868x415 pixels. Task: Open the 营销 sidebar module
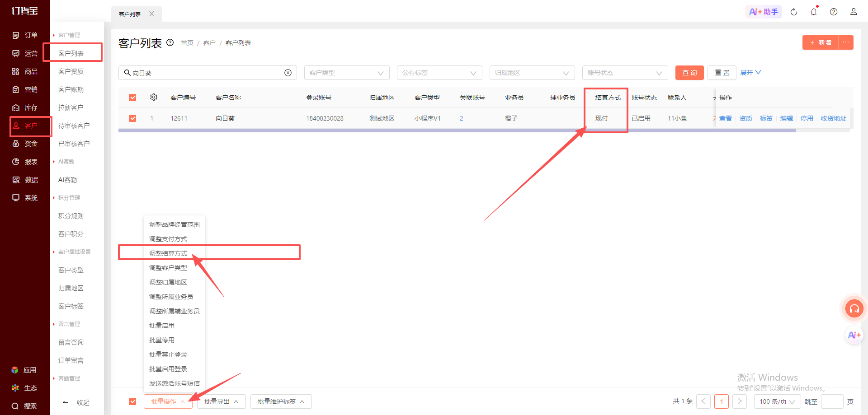pos(25,89)
